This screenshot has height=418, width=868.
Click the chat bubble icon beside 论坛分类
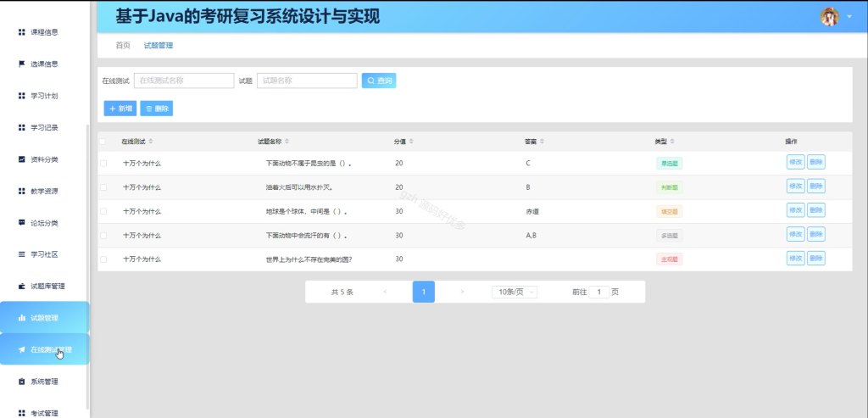click(x=21, y=223)
